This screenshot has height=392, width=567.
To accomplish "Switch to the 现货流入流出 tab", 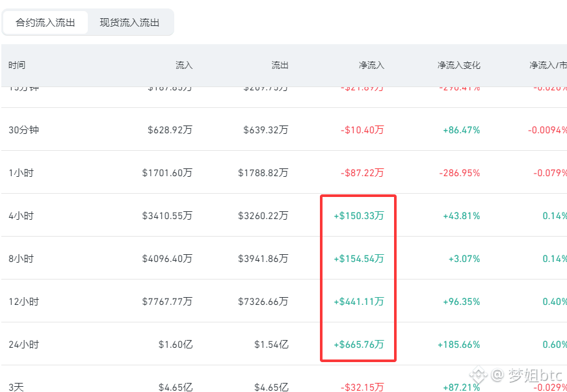I will click(129, 22).
